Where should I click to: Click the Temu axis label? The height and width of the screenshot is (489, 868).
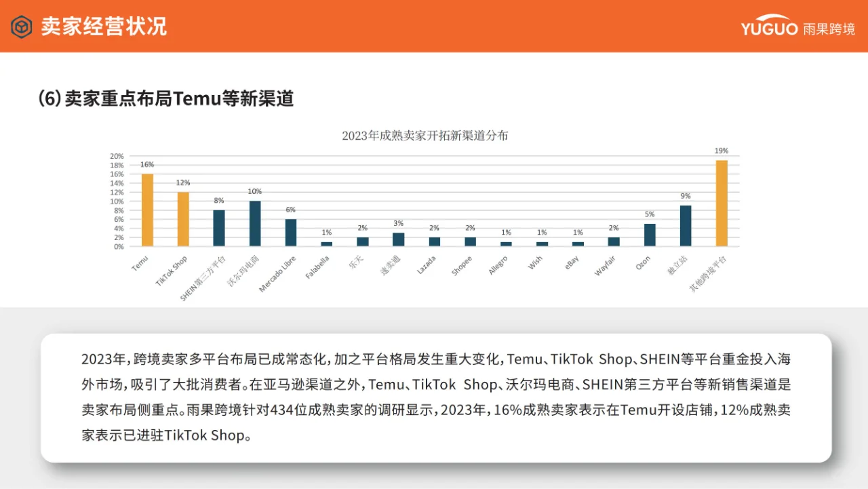pos(140,264)
